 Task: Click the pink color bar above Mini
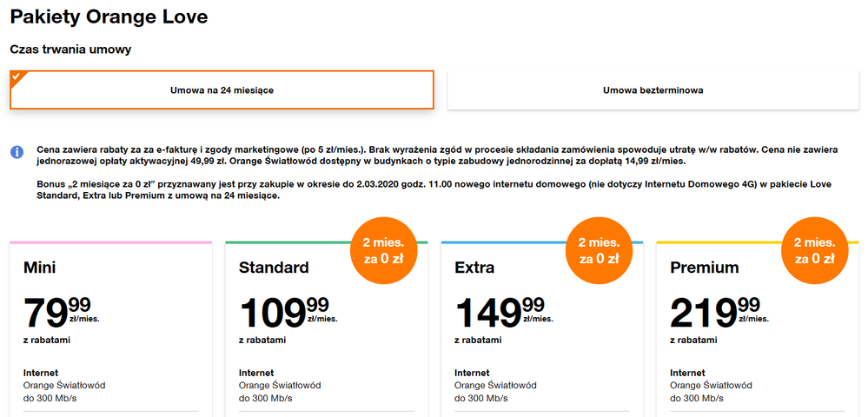[x=110, y=242]
